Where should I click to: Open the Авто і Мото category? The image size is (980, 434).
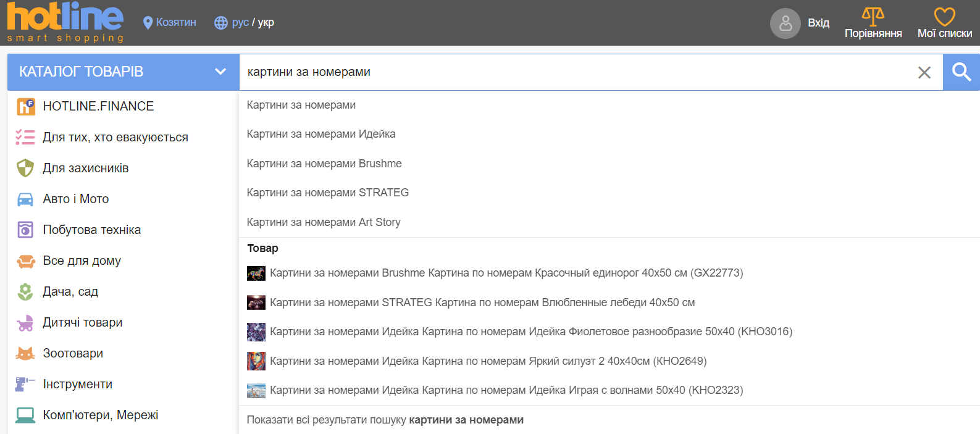pyautogui.click(x=75, y=199)
